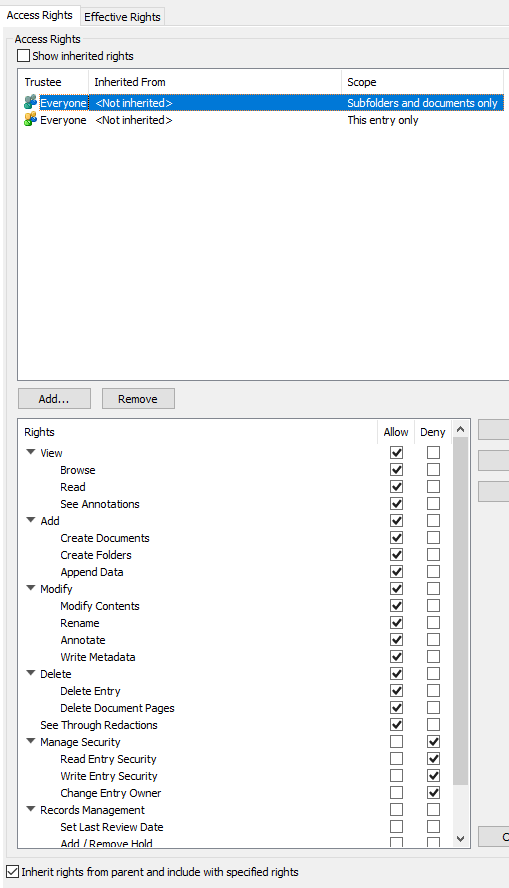Collapse the Records Management group

[31, 809]
